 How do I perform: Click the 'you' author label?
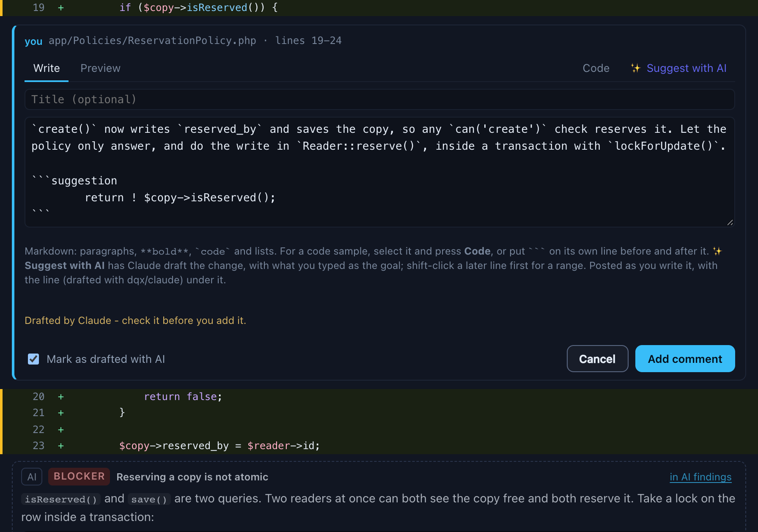point(33,41)
